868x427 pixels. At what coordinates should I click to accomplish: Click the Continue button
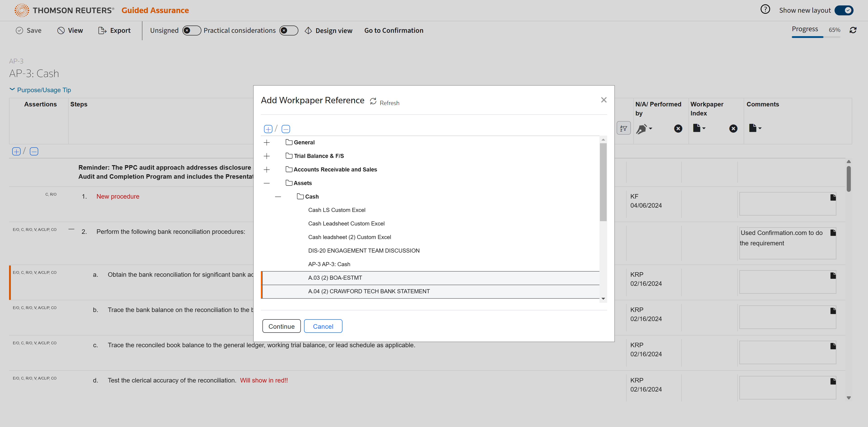pos(281,326)
